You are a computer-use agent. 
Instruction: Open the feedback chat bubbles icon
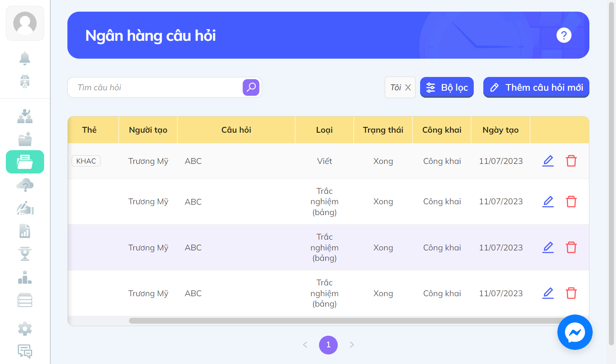coord(25,352)
